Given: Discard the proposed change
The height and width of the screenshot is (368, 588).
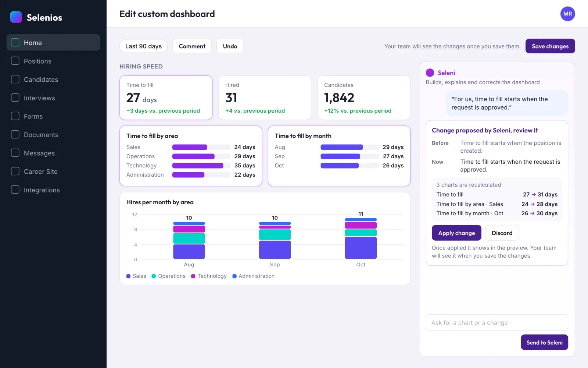Looking at the screenshot, I should pyautogui.click(x=502, y=233).
